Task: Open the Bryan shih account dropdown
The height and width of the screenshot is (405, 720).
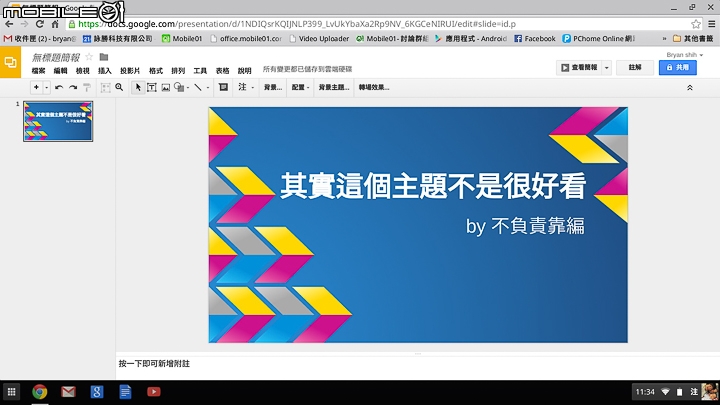Action: coord(685,55)
